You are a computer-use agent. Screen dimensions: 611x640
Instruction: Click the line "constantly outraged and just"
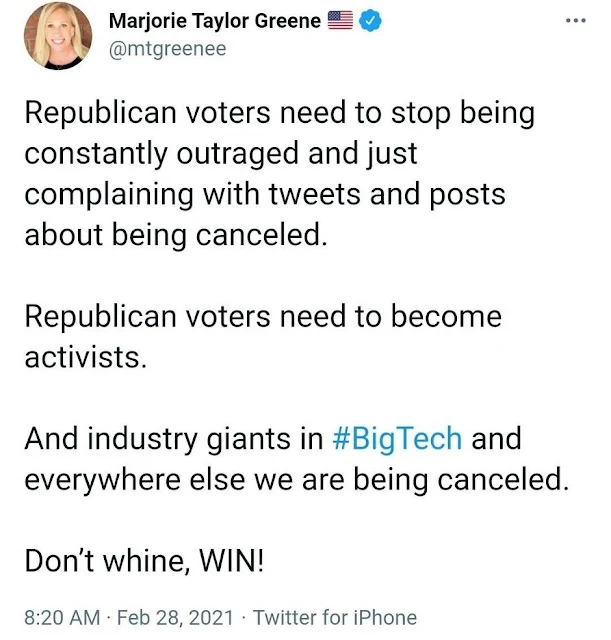[221, 155]
